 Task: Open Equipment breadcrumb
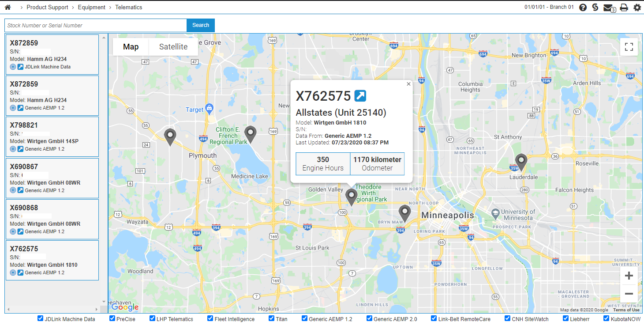(x=92, y=7)
